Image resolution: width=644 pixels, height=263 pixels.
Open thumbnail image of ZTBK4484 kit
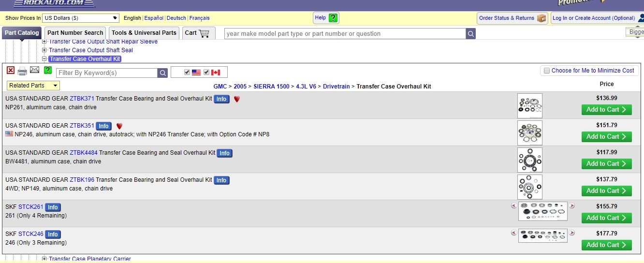[530, 160]
